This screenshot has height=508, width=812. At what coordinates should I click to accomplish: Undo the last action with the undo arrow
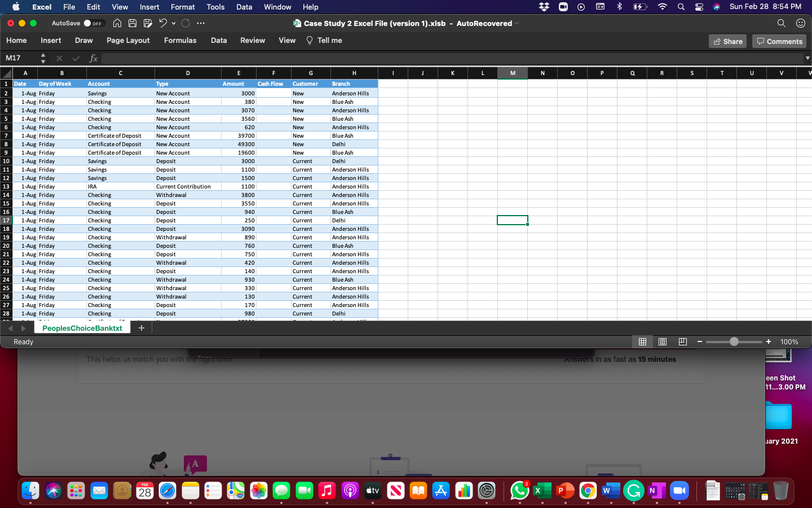click(x=163, y=23)
